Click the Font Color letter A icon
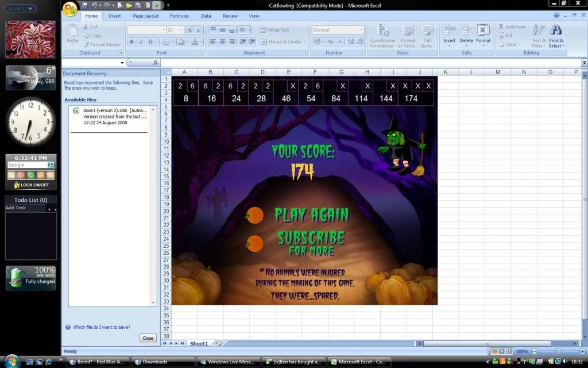Viewport: 588px width, 368px height. tap(195, 41)
